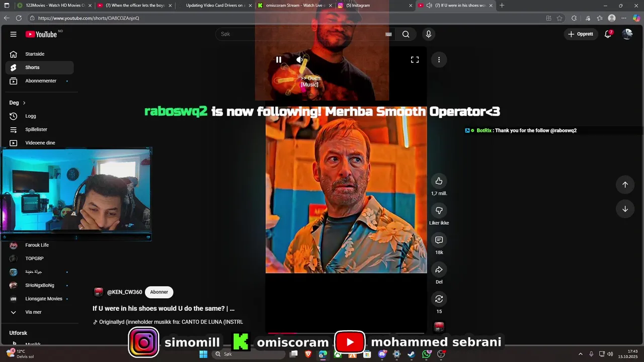Screen dimensions: 644x362
Task: Open browser extensions puzzle icon
Action: point(574,18)
